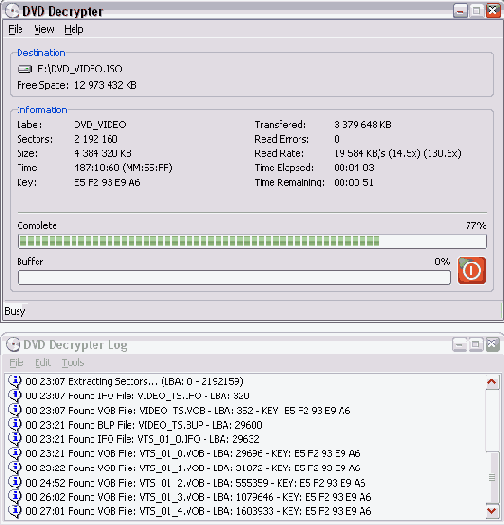
Task: Select log line for VTS_01_4.VOB LBA 1603933
Action: 198,511
